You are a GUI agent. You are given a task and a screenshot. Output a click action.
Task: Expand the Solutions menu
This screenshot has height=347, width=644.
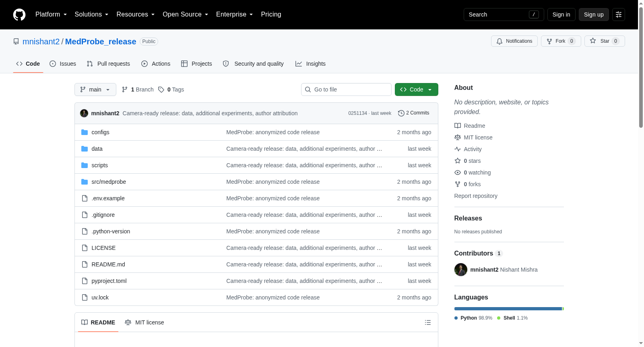tap(91, 15)
